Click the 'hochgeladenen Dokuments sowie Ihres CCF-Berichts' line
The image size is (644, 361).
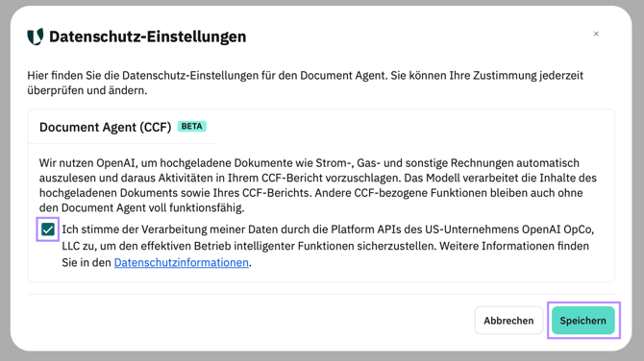[310, 193]
